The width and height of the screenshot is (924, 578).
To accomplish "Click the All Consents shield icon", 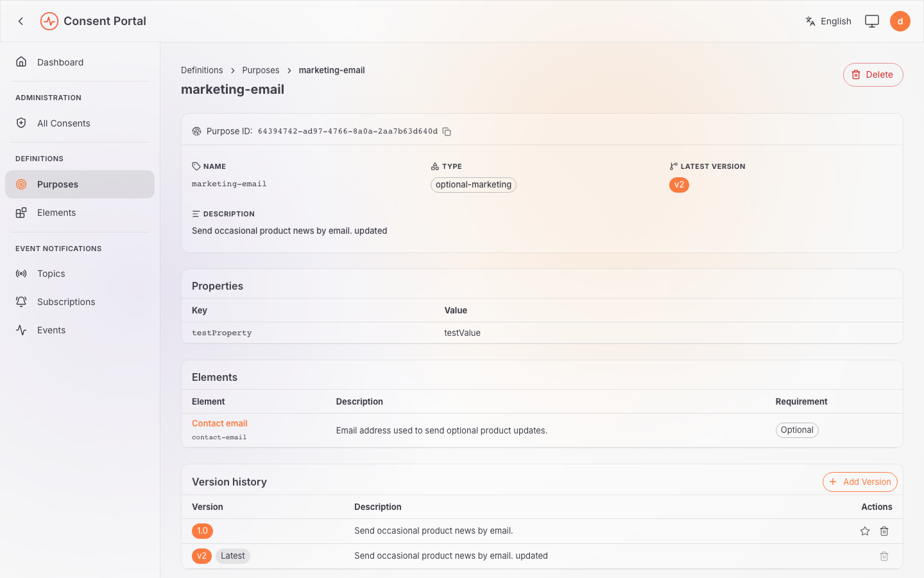I will click(21, 123).
